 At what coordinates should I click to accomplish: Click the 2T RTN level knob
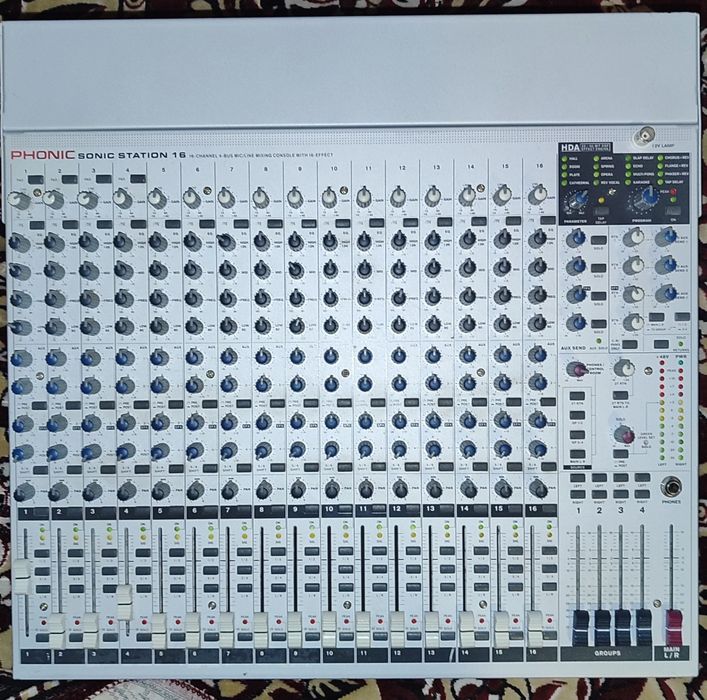[624, 368]
